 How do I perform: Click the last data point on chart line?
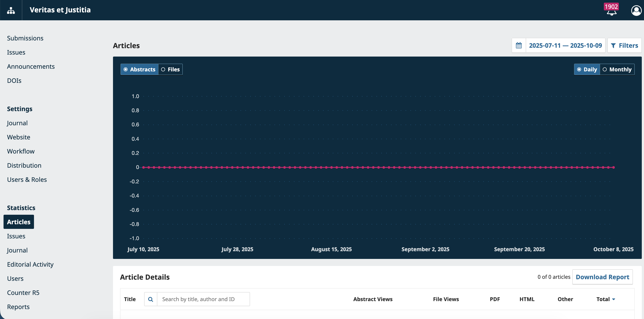click(x=614, y=167)
